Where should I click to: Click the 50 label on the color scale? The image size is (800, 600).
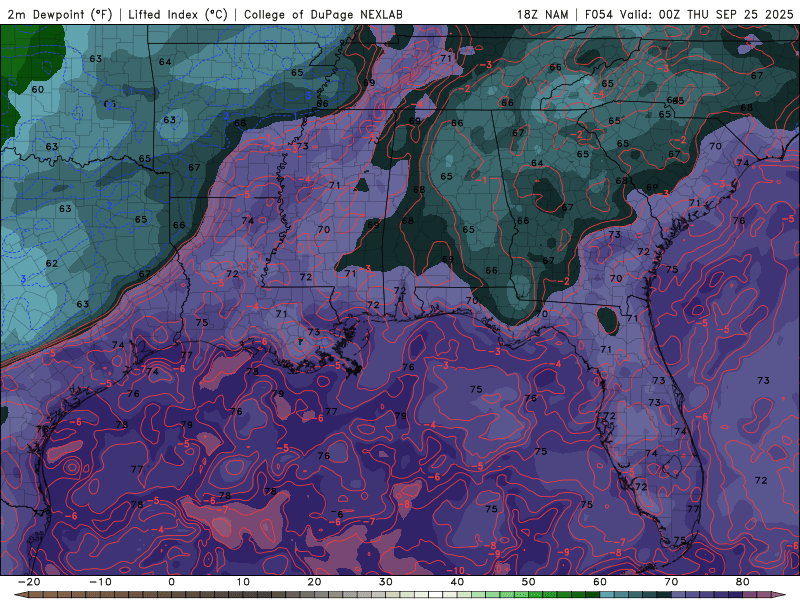pos(529,582)
